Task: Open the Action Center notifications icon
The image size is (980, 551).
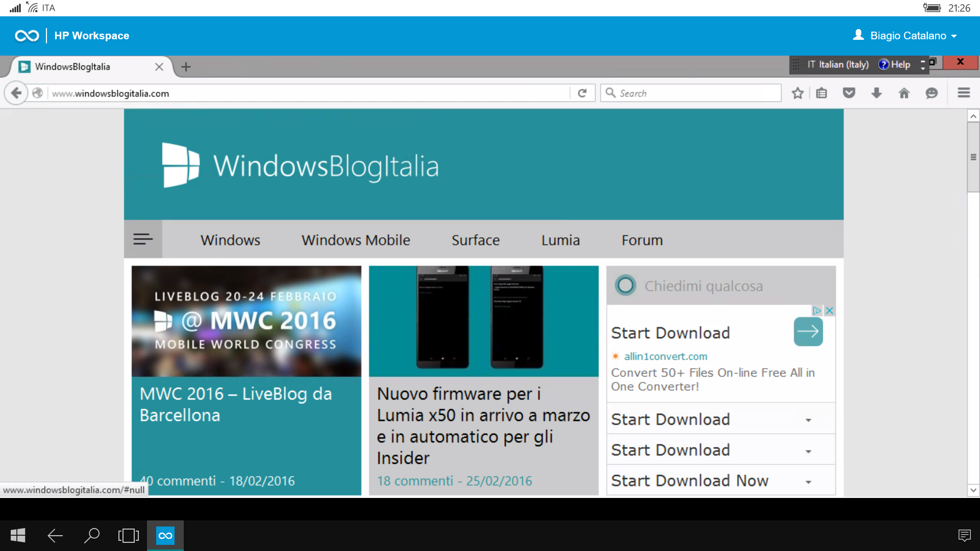Action: tap(964, 536)
